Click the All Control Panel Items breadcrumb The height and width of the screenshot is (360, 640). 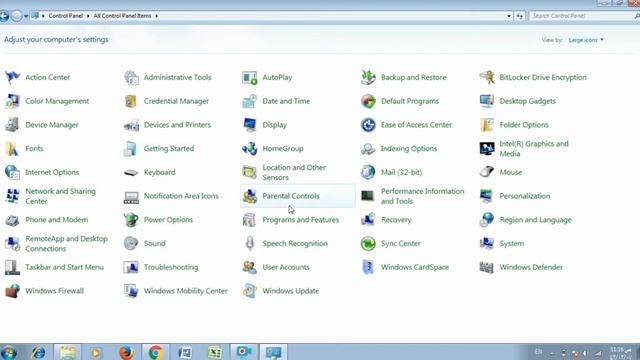[x=122, y=16]
